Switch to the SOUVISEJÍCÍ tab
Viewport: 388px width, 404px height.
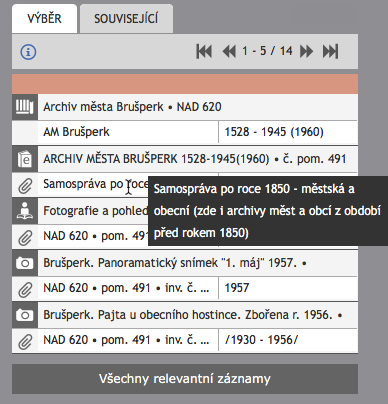pyautogui.click(x=126, y=19)
